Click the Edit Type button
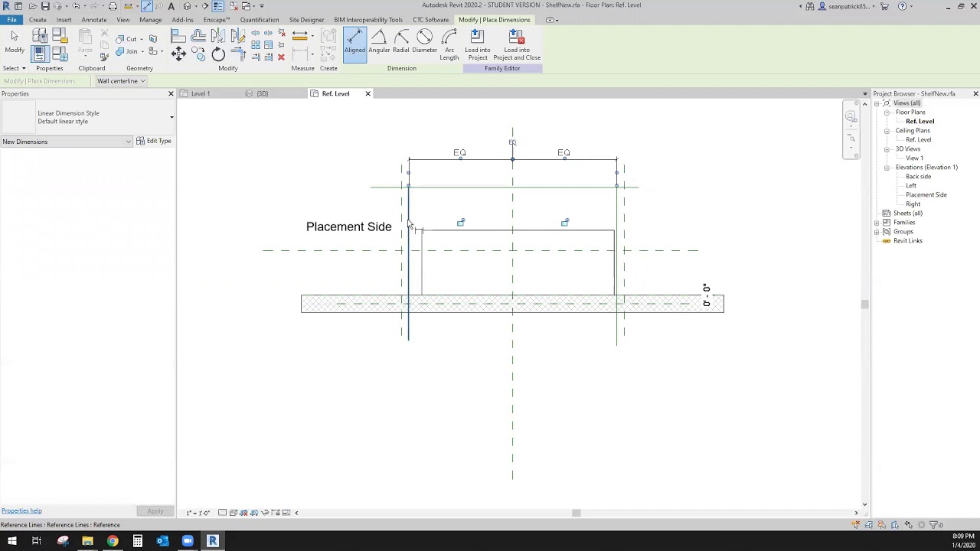Viewport: 980px width, 551px height. (x=154, y=141)
